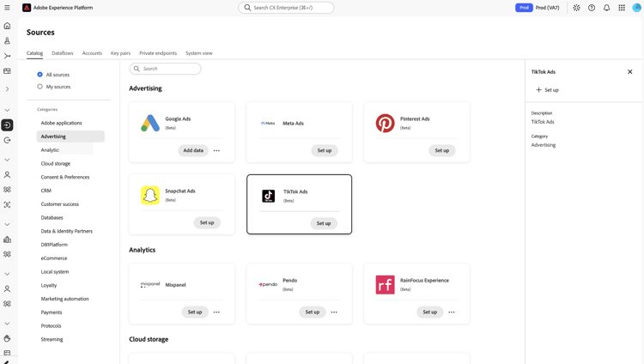Viewport: 644px width, 364px height.
Task: Click Add data on Google Ads card
Action: (x=193, y=151)
